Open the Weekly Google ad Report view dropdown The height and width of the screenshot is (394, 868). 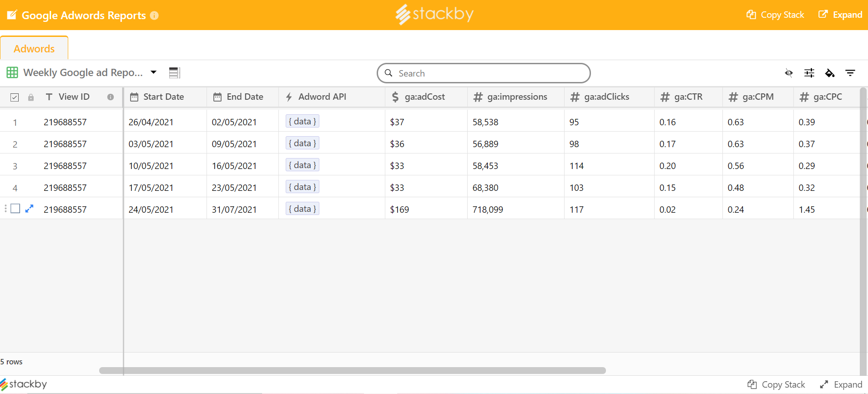pos(154,72)
